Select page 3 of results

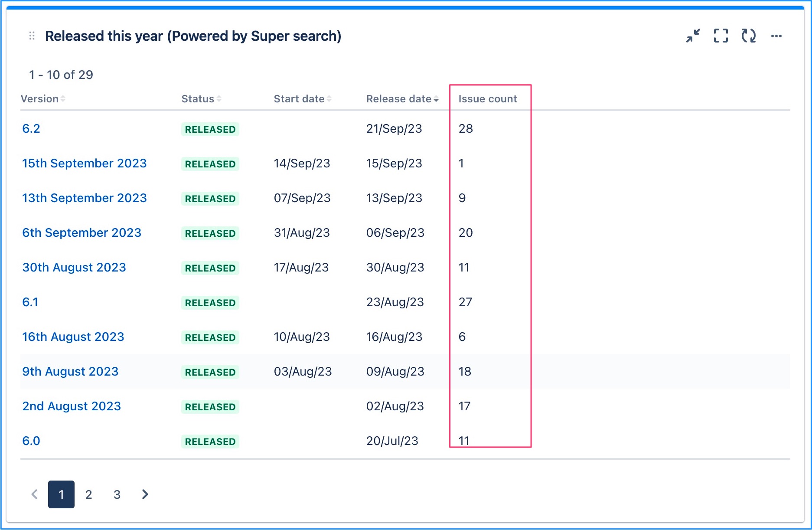pos(117,494)
